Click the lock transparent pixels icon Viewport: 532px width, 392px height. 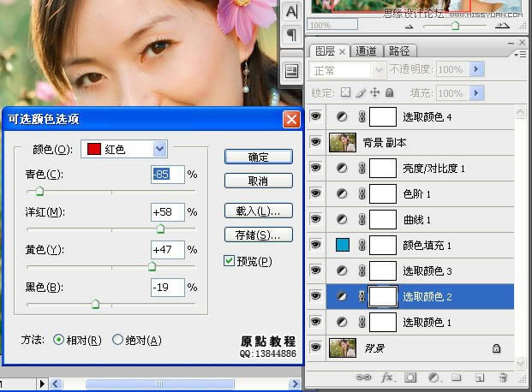[345, 92]
